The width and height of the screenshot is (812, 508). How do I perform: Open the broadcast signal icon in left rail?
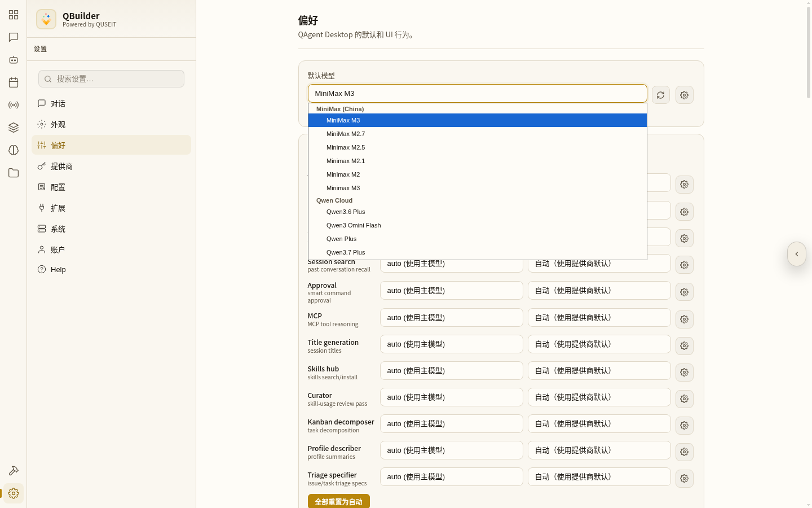coord(14,105)
